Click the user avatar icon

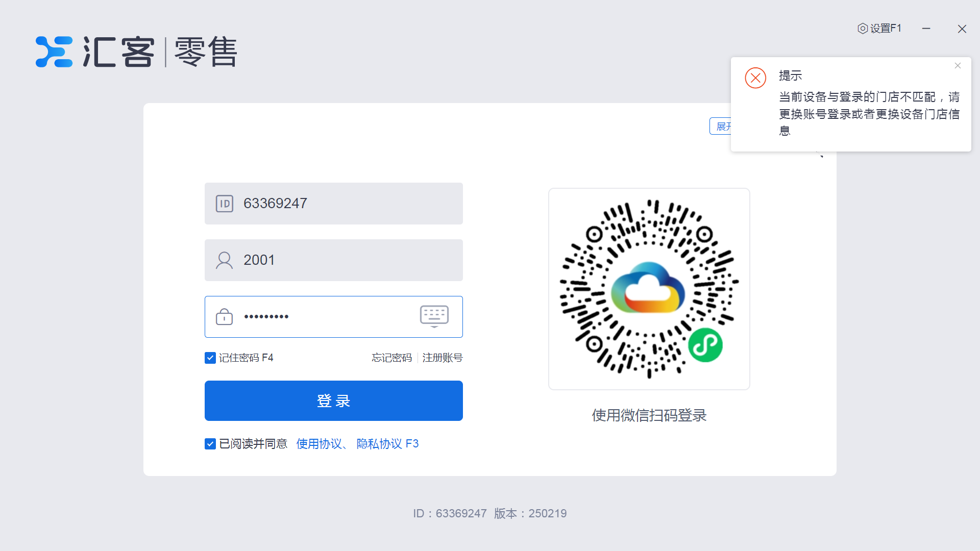pos(225,260)
